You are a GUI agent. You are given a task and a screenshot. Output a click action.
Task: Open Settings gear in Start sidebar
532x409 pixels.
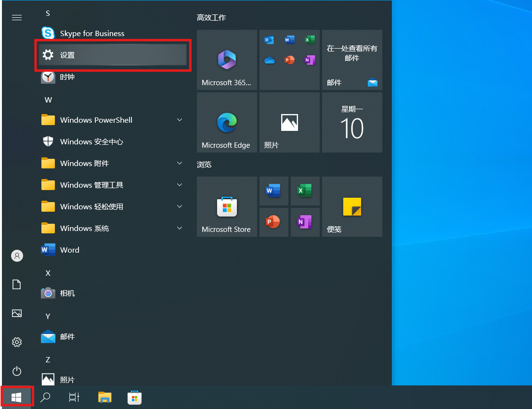17,342
